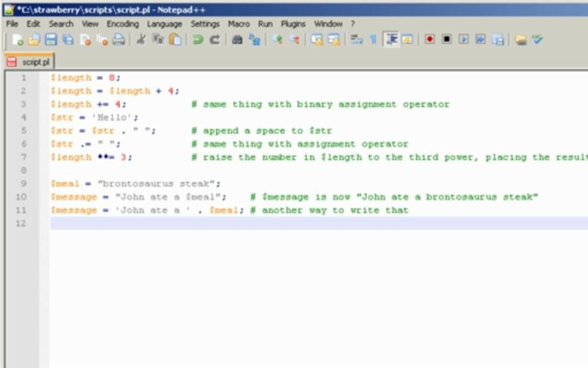Screen dimensions: 588x368
Task: Open the Run menu
Action: point(265,24)
